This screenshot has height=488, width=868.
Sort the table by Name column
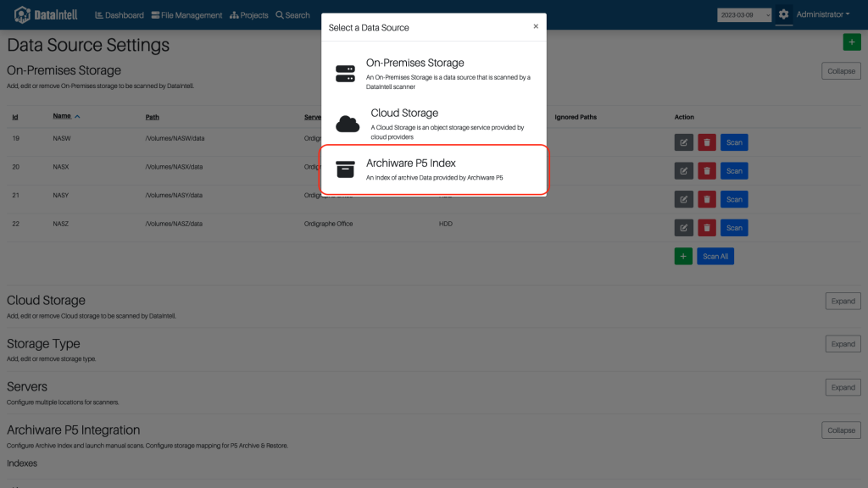click(x=66, y=116)
